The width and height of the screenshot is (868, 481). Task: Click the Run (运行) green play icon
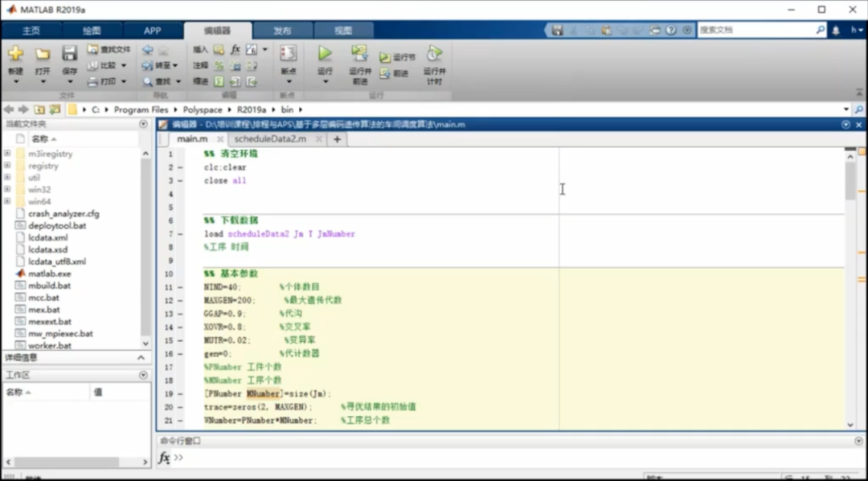pos(325,54)
